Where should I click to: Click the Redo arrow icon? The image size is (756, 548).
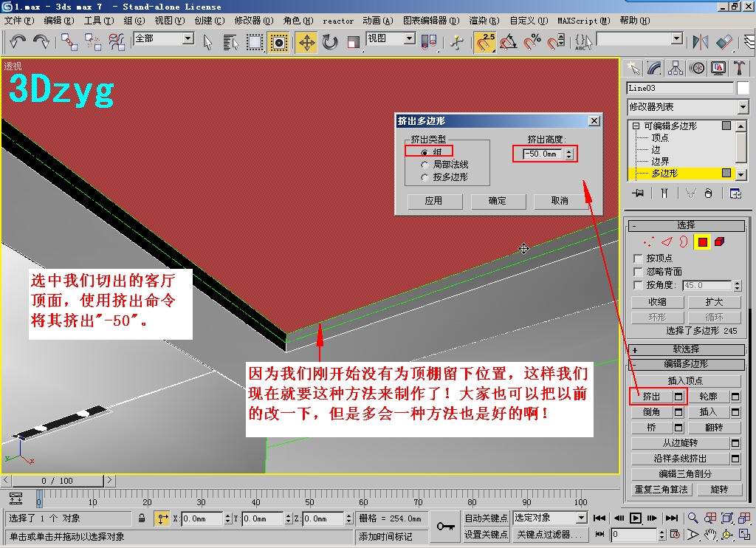41,42
